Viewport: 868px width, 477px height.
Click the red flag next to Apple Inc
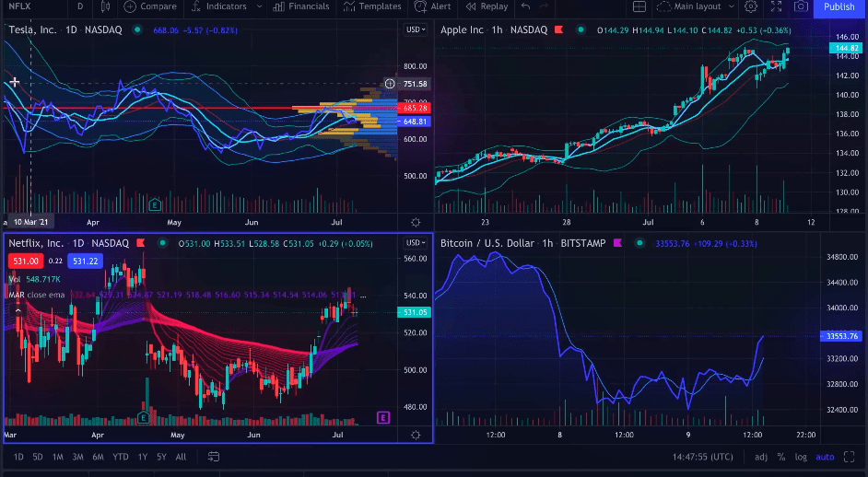[x=559, y=29]
